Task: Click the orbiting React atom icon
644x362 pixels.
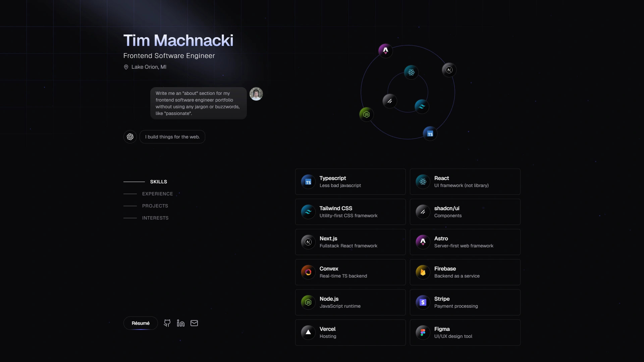Action: pyautogui.click(x=411, y=72)
